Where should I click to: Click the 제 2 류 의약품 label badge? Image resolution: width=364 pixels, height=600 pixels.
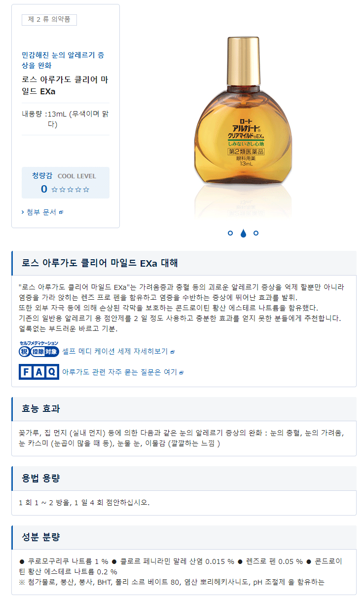[49, 19]
